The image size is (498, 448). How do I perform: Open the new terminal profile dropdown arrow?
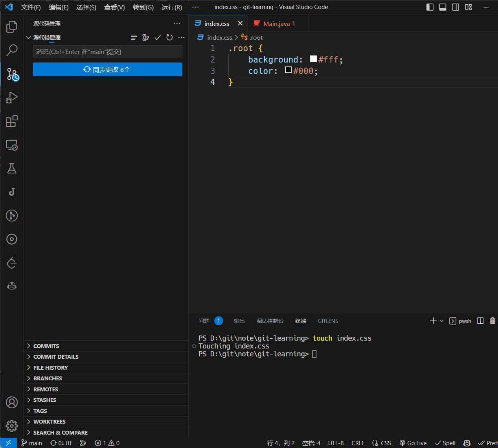pyautogui.click(x=441, y=321)
